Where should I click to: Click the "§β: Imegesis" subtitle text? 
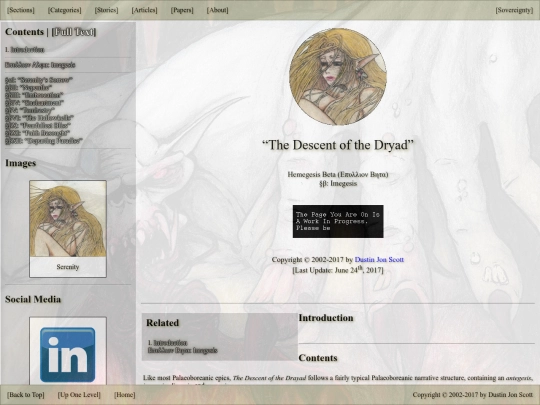pyautogui.click(x=338, y=184)
